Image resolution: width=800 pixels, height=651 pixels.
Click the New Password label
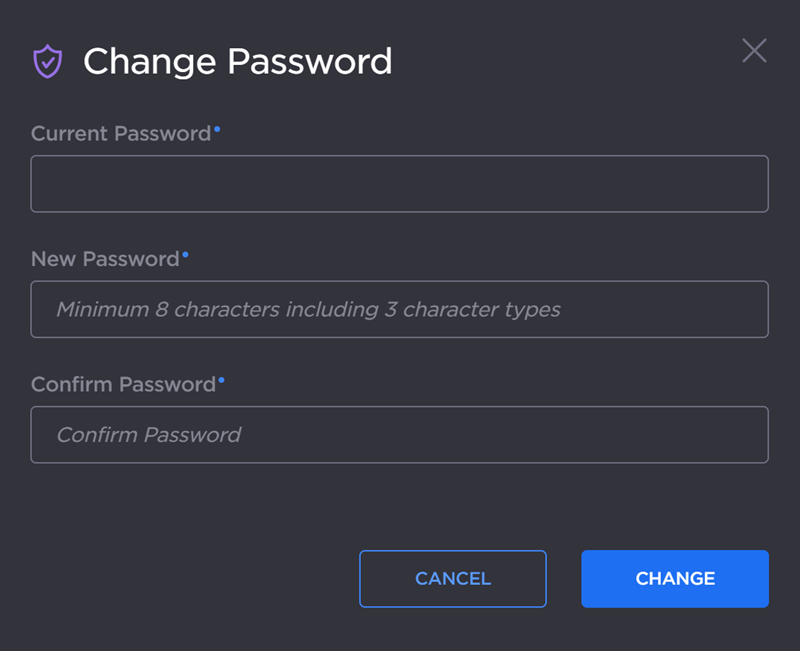tap(106, 259)
